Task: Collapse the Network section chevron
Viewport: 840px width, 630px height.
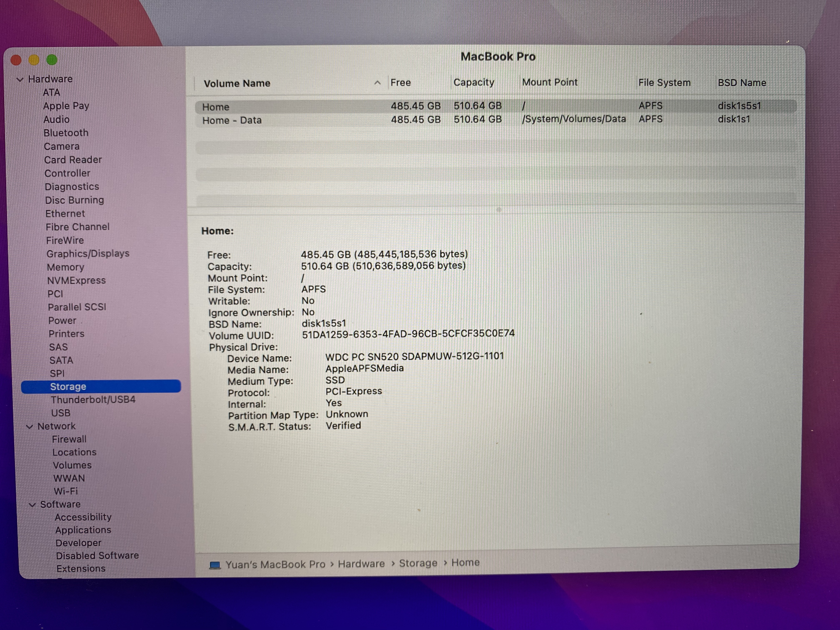Action: 29,426
